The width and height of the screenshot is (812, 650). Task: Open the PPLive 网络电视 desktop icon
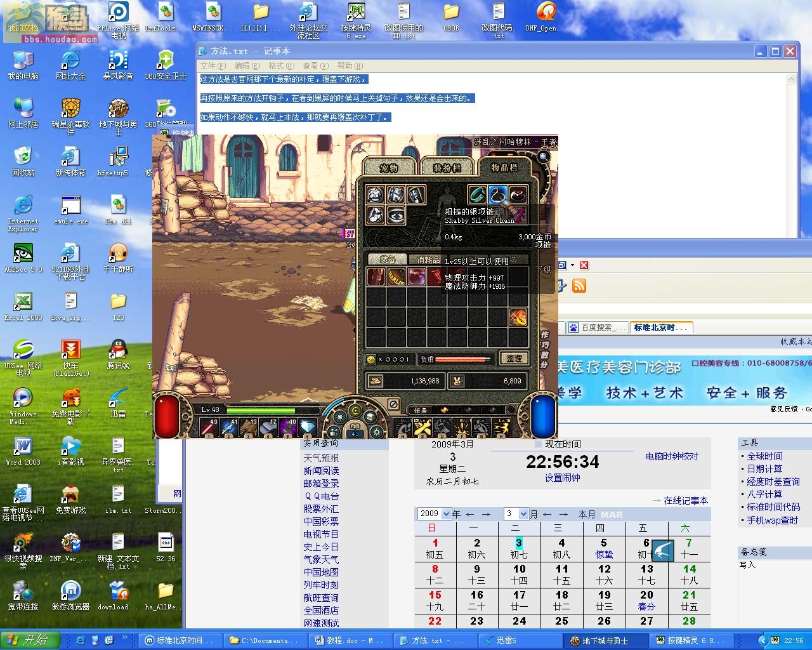coord(118,19)
